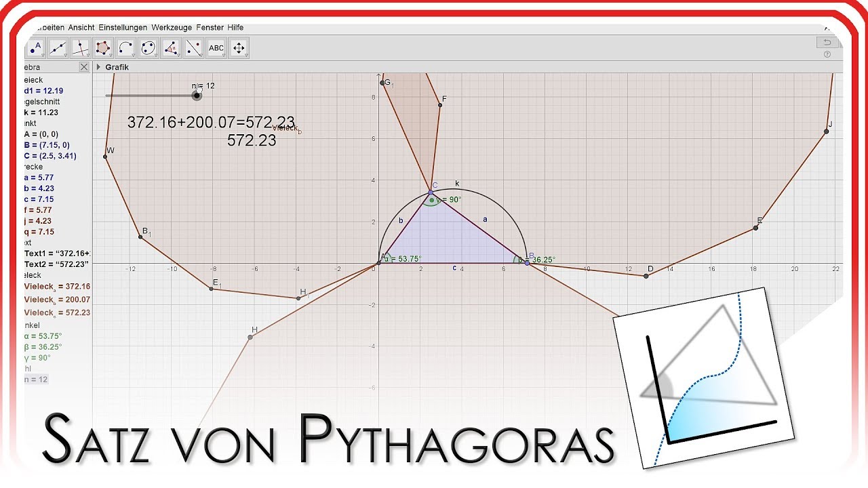This screenshot has width=868, height=488.
Task: Select the Angle tool
Action: coord(171,47)
